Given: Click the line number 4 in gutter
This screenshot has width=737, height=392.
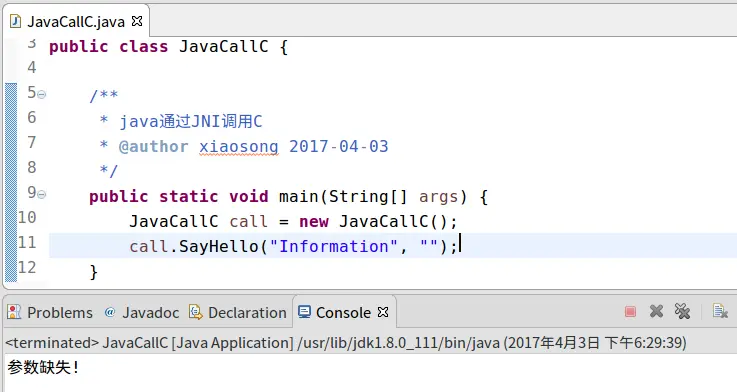Looking at the screenshot, I should pyautogui.click(x=31, y=68).
